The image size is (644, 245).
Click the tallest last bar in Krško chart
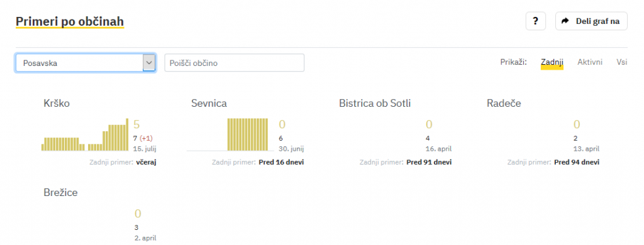127,134
